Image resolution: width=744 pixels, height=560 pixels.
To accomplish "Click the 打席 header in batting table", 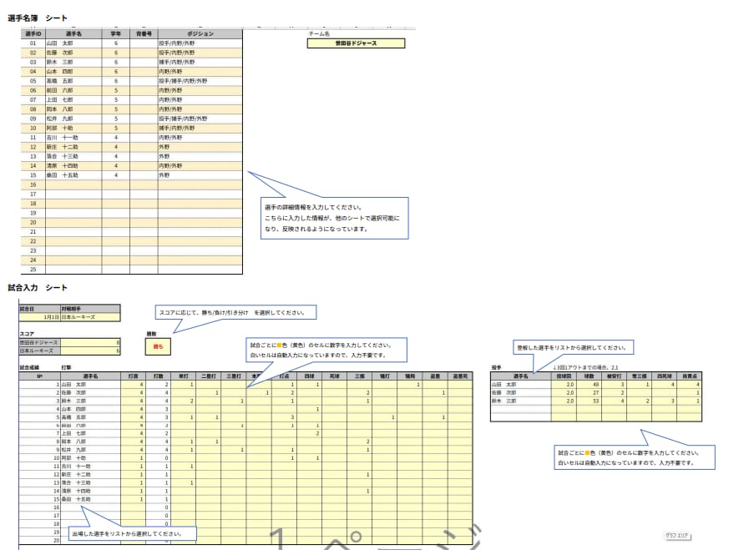I will pos(134,376).
